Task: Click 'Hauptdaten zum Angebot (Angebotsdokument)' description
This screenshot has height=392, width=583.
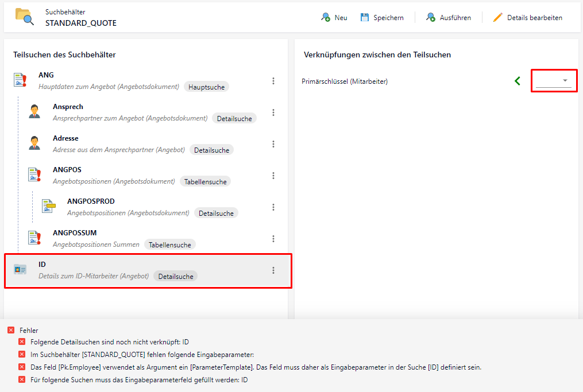Action: (x=109, y=87)
